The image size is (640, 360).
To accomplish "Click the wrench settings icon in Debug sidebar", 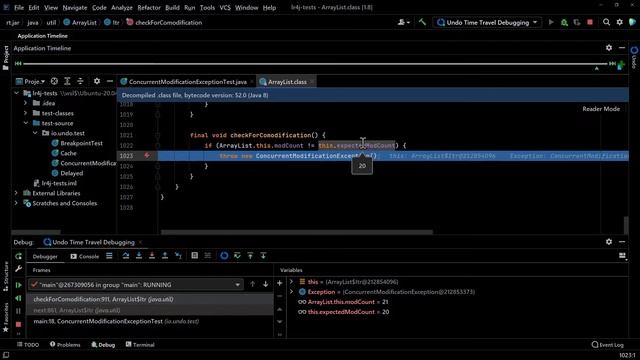I will click(18, 269).
